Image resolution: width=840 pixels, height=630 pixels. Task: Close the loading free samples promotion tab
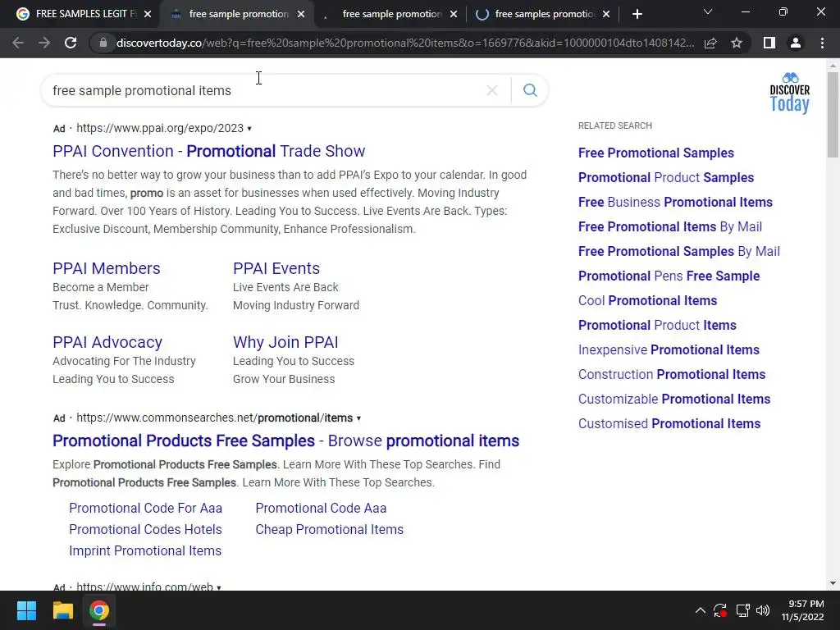coord(606,14)
